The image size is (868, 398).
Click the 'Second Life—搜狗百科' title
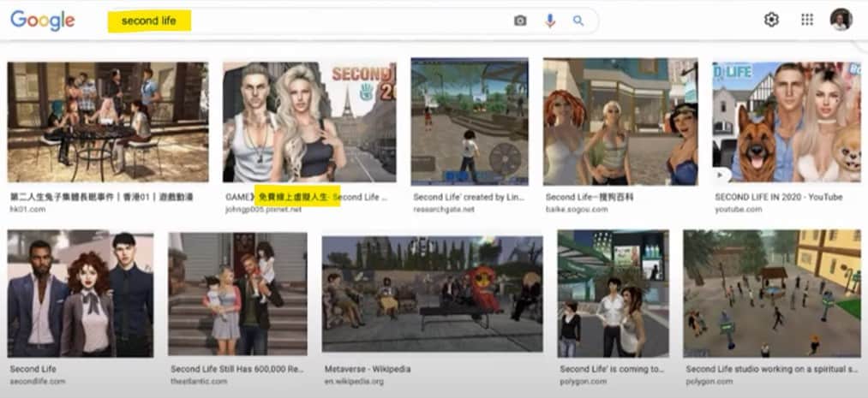pos(590,198)
